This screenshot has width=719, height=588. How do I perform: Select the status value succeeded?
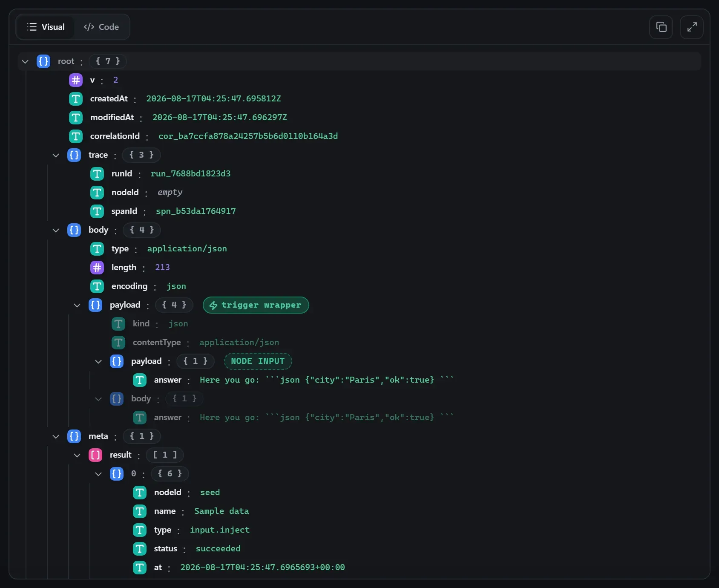(x=218, y=549)
